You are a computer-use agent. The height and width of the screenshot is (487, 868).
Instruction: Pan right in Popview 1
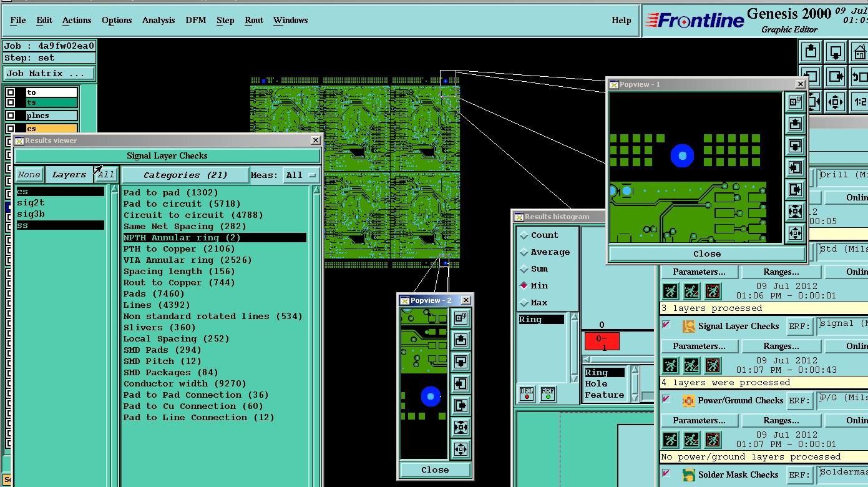coord(795,190)
